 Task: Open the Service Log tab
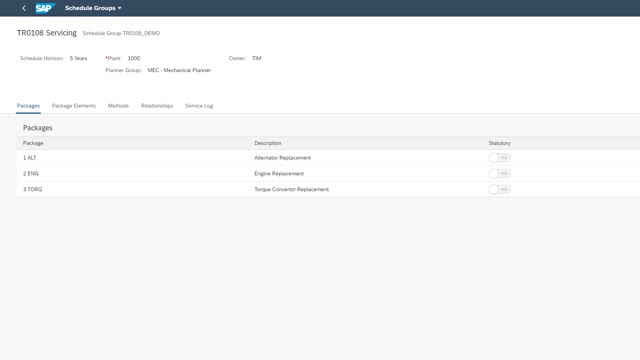(199, 106)
